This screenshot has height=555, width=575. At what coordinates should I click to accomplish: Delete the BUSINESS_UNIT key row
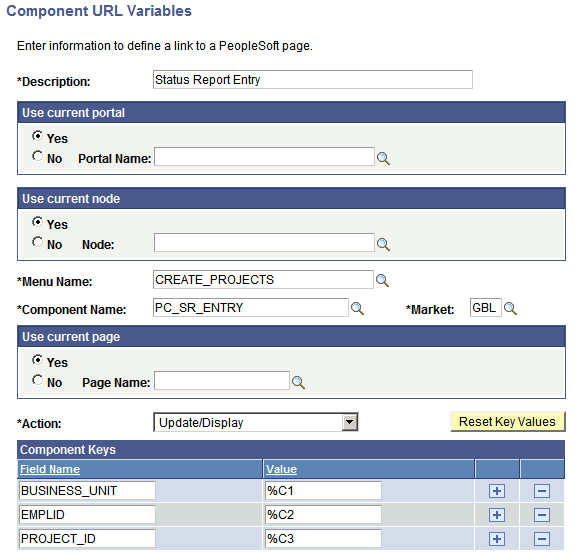point(542,491)
